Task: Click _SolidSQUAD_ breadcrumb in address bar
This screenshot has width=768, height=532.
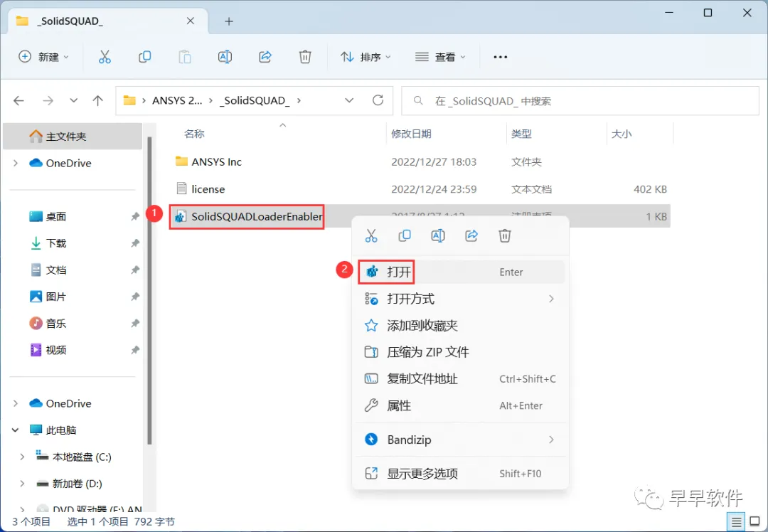Action: 254,100
